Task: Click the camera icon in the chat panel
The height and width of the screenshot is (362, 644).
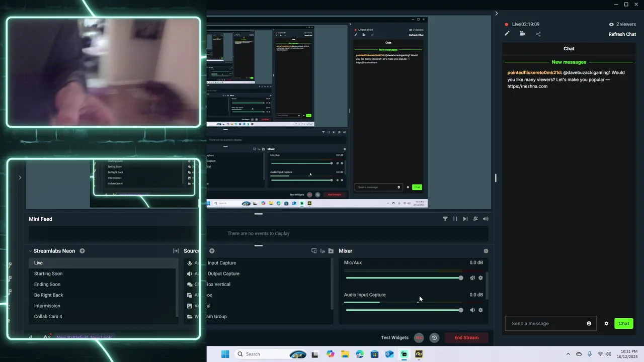Action: (522, 34)
